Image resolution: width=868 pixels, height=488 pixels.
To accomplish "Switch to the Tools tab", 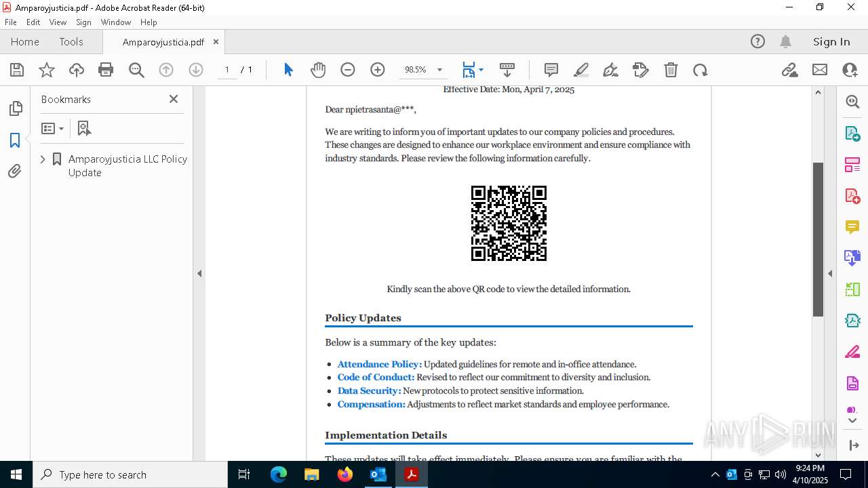I will click(71, 42).
